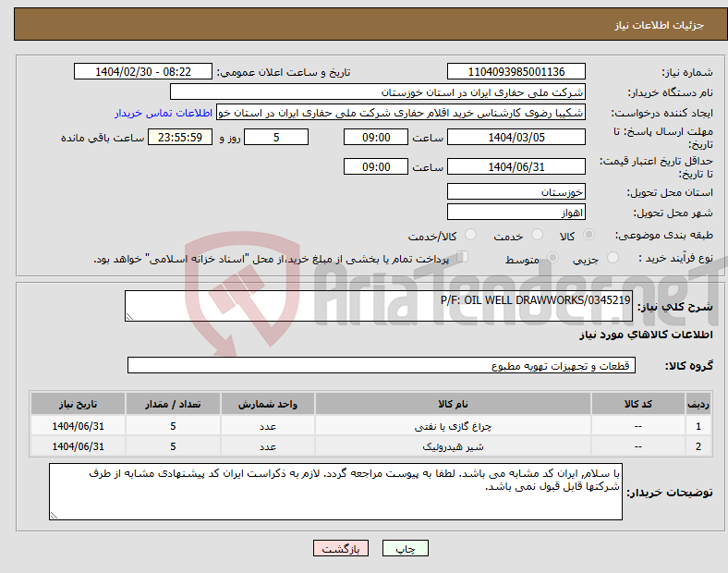Click the buyer notes text area

coord(335,492)
